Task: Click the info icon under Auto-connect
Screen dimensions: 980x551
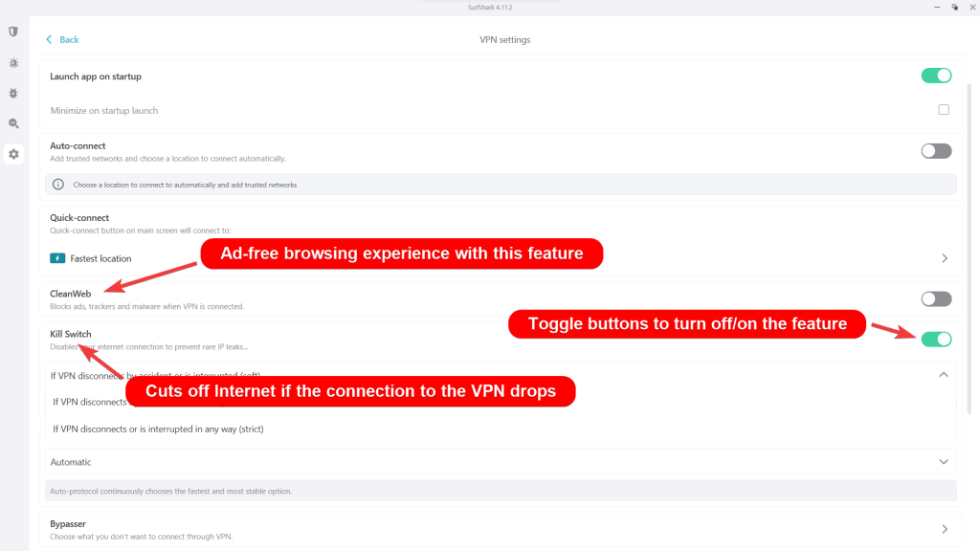Action: click(x=58, y=185)
